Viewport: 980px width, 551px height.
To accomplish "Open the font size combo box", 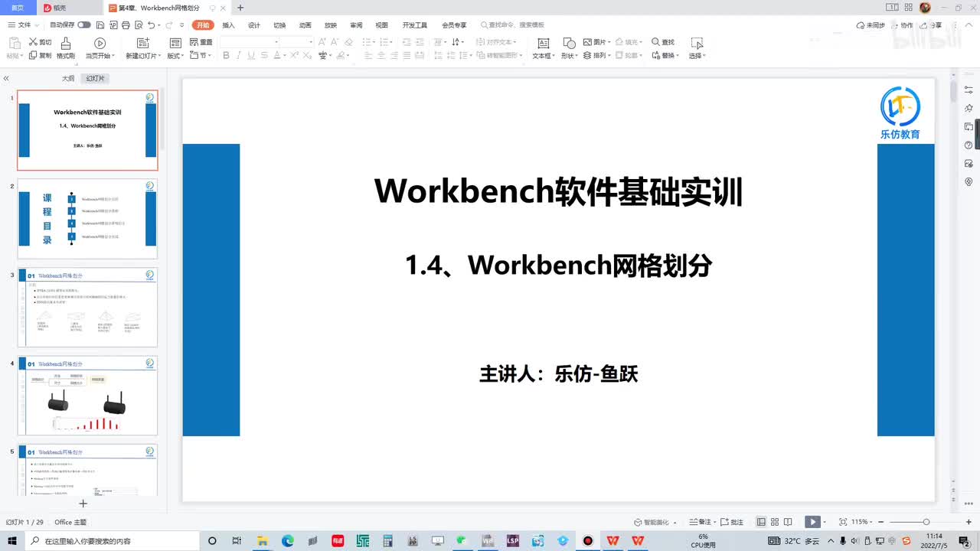I will coord(297,42).
